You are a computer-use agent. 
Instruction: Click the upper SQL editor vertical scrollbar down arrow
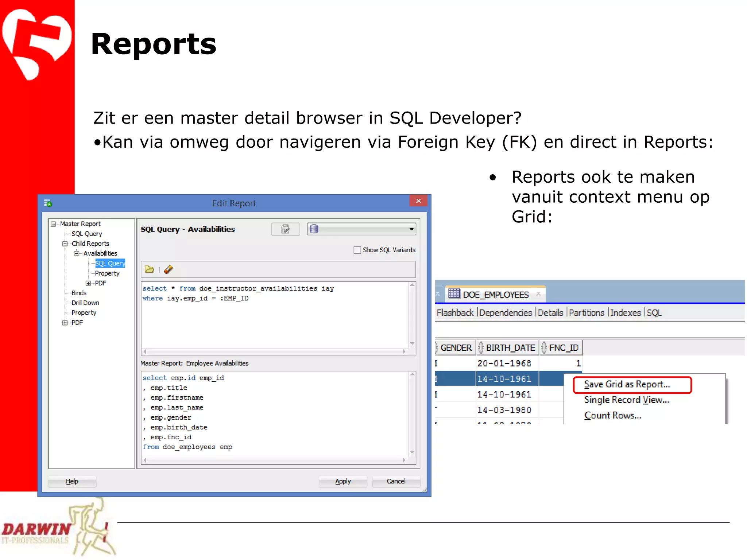coord(412,343)
